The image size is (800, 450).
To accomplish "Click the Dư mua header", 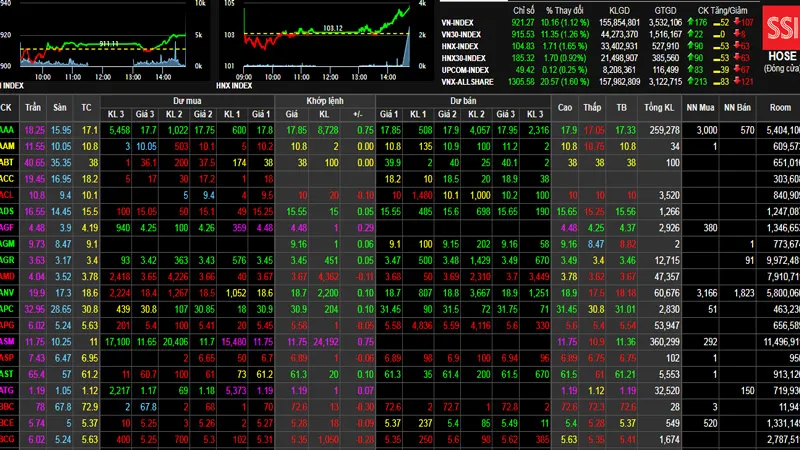I will (x=187, y=101).
